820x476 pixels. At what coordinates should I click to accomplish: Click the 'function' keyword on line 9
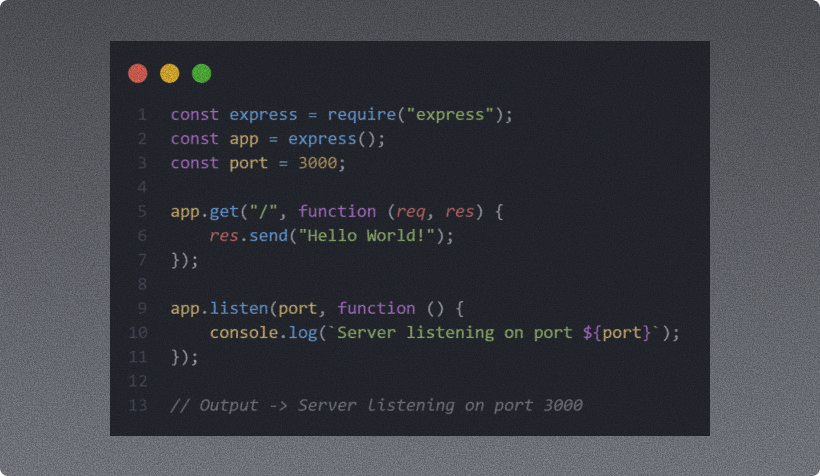coord(376,309)
